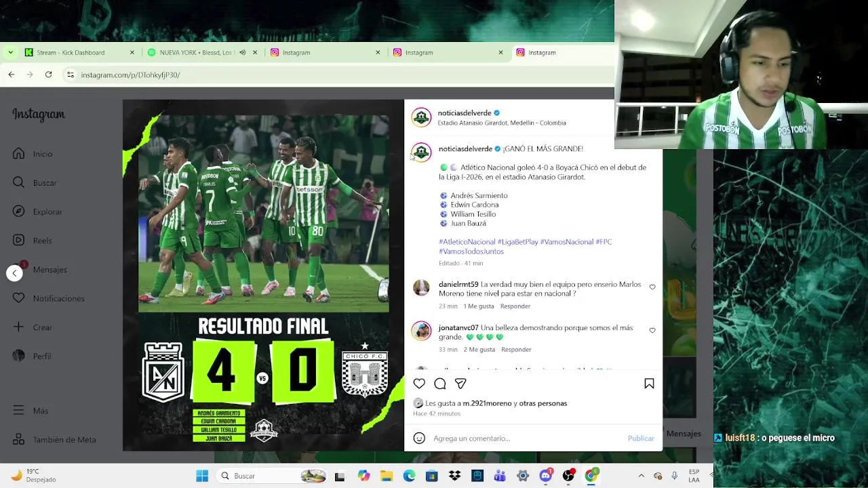Open the Instagram logo home link

pos(39,115)
